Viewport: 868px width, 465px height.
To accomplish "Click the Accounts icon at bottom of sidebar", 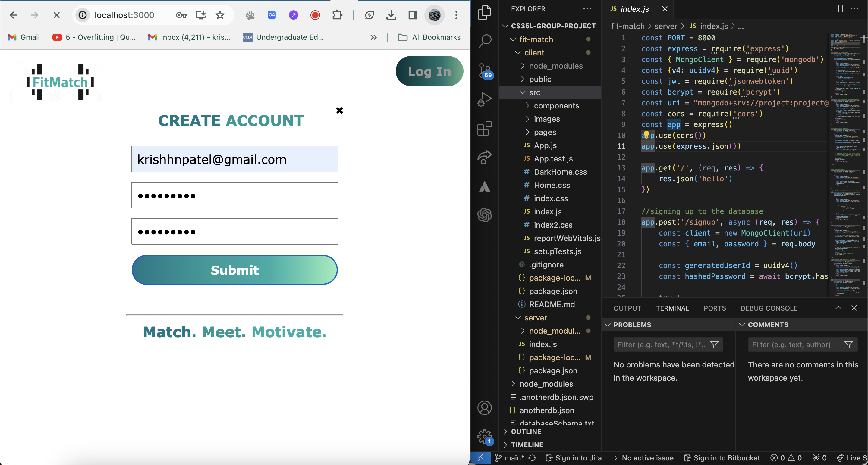I will click(x=485, y=408).
